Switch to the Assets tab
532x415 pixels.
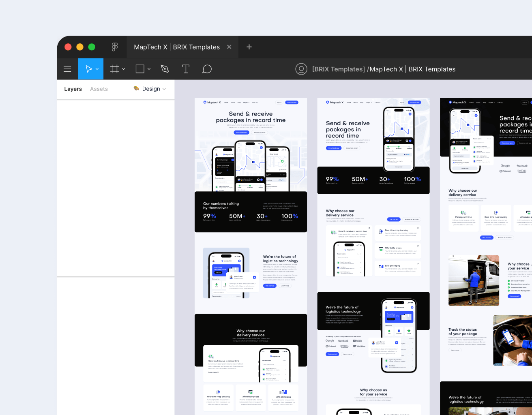[x=99, y=89]
